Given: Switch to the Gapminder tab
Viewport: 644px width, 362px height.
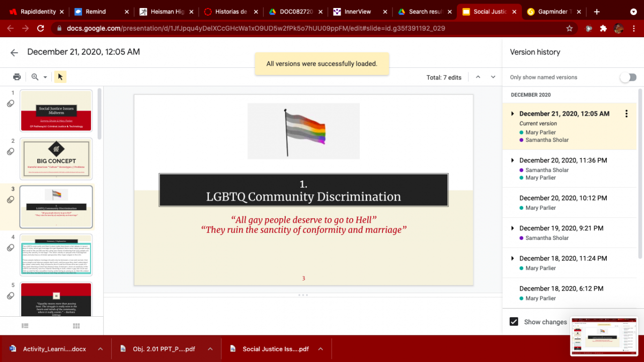Looking at the screenshot, I should pyautogui.click(x=553, y=12).
